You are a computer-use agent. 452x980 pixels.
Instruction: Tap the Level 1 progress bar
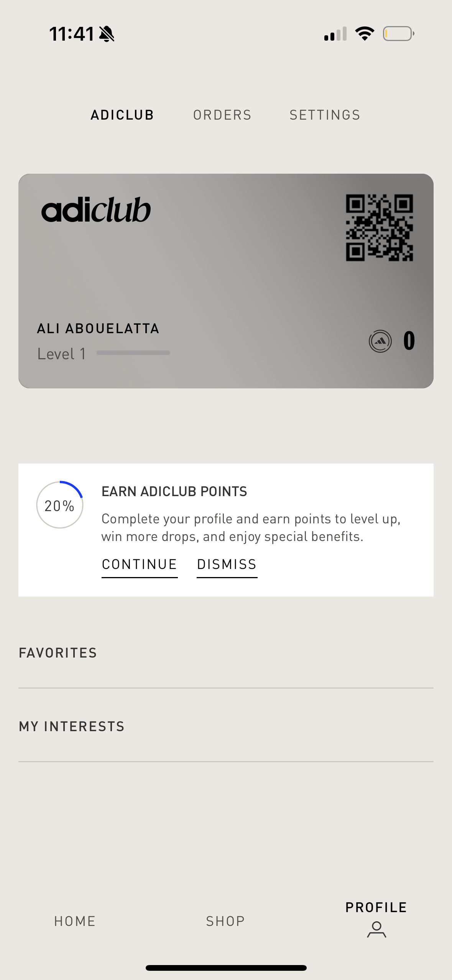133,353
